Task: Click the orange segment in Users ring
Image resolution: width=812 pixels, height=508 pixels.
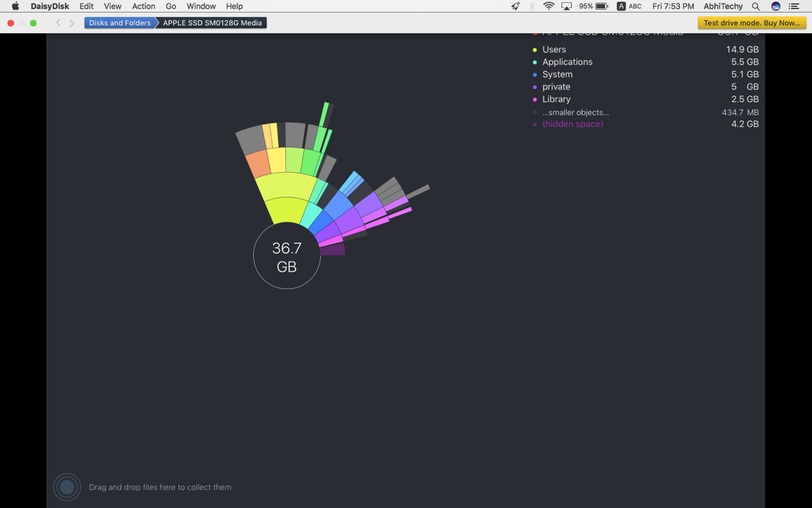Action: pyautogui.click(x=259, y=164)
